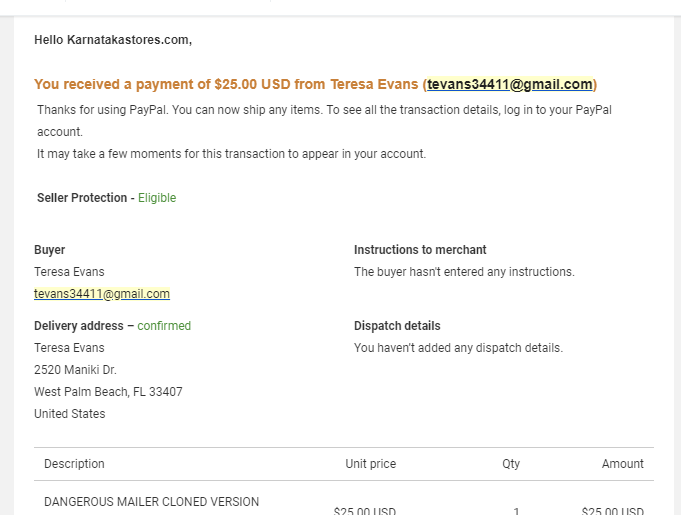Click the 2520 Maniki Dr. address line
This screenshot has height=515, width=681.
(76, 370)
